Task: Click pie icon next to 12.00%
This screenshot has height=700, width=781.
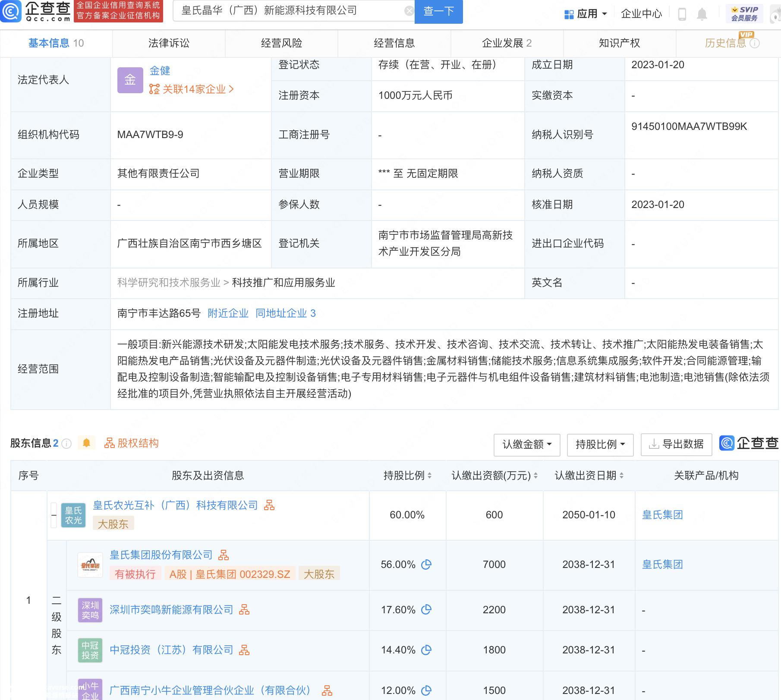Action: (426, 691)
